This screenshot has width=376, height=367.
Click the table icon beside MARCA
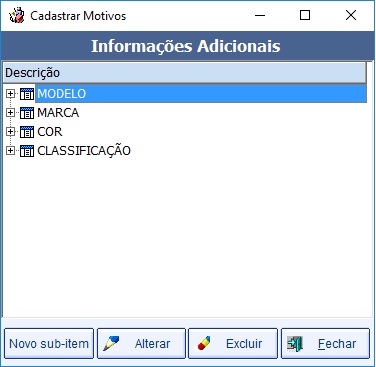pyautogui.click(x=27, y=113)
